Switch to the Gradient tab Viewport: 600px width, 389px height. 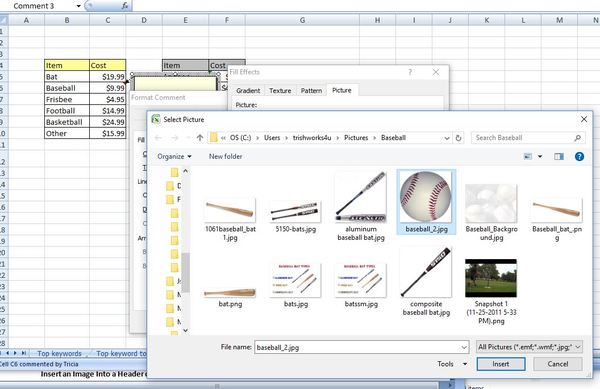click(248, 91)
